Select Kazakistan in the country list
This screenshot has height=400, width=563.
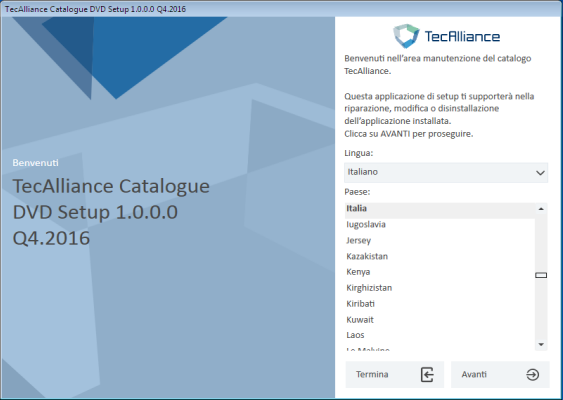[440, 256]
